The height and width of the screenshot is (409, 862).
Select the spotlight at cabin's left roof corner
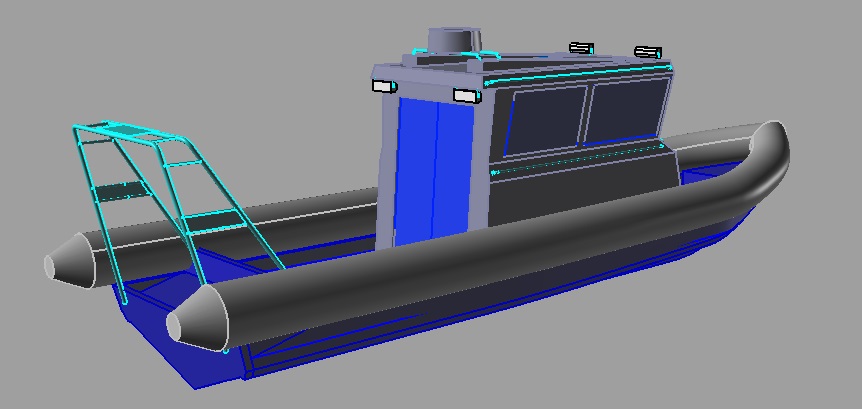(x=384, y=86)
